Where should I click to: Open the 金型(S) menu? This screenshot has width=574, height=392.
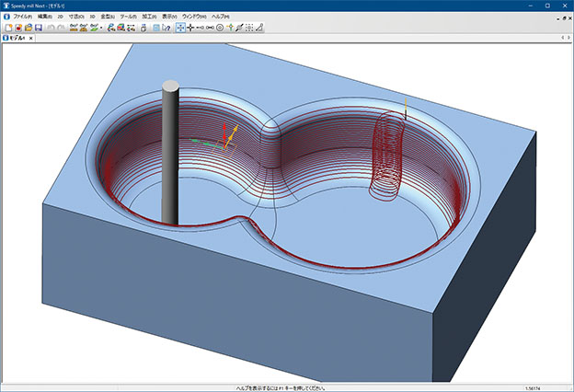pos(108,17)
